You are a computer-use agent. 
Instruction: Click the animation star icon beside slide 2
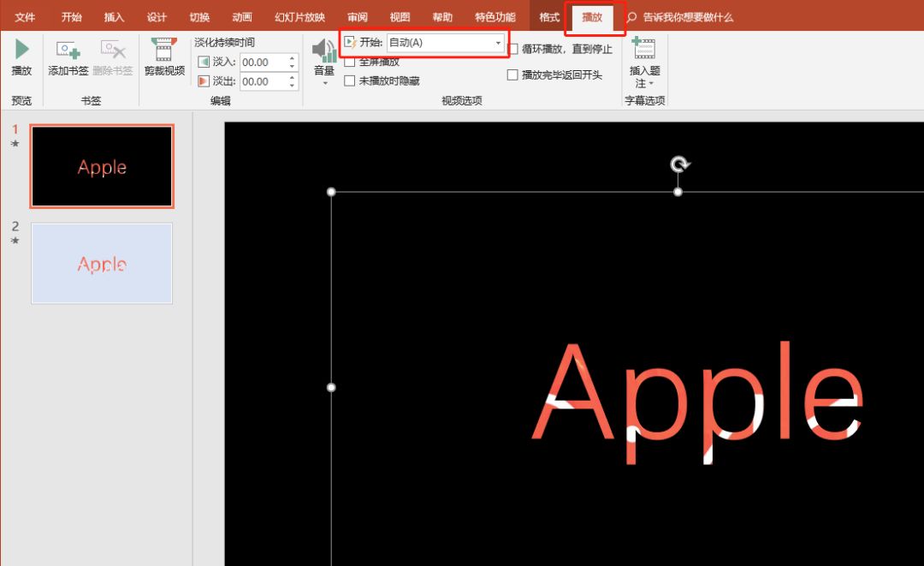click(x=15, y=241)
